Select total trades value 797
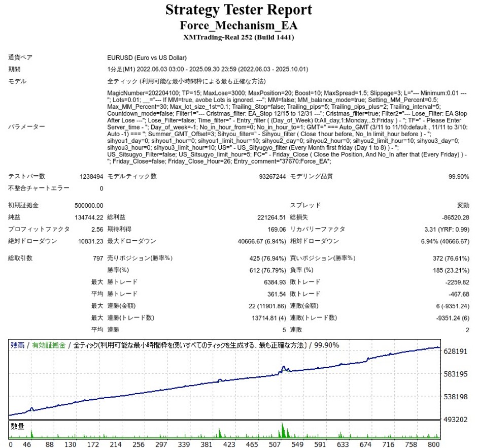The width and height of the screenshot is (477, 448). point(98,258)
